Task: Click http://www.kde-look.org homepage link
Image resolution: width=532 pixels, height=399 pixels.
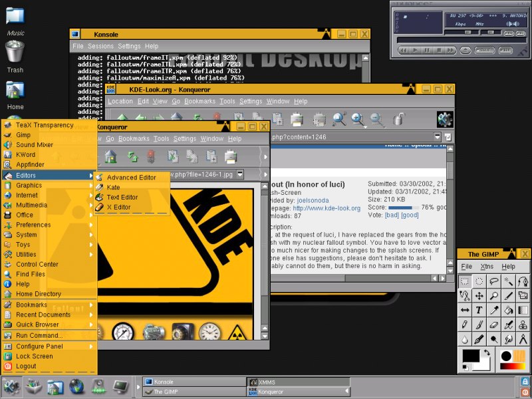Action: (327, 208)
